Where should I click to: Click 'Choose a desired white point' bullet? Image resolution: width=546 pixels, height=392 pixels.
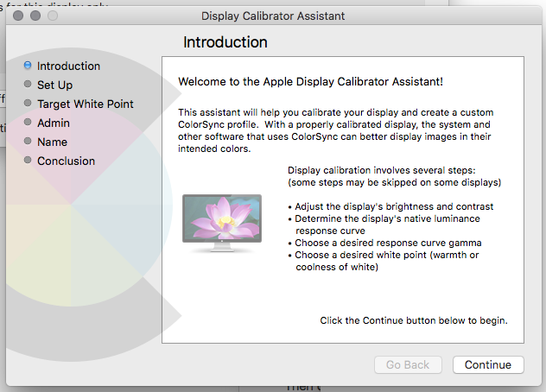coord(384,261)
